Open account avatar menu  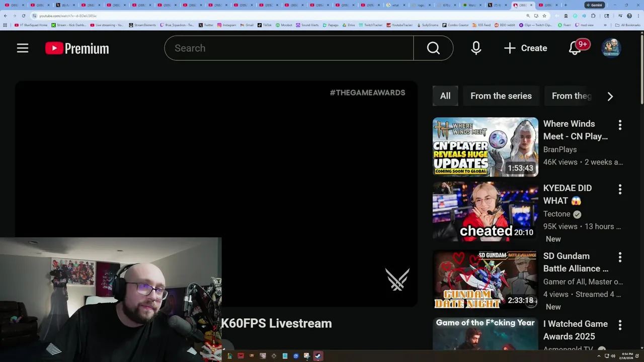pos(611,48)
